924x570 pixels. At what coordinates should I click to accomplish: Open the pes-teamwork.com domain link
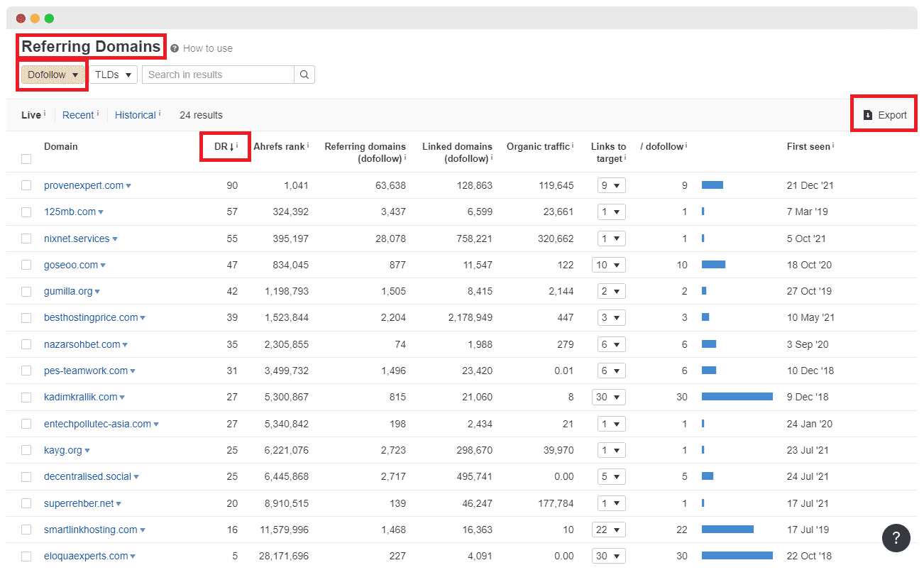86,371
